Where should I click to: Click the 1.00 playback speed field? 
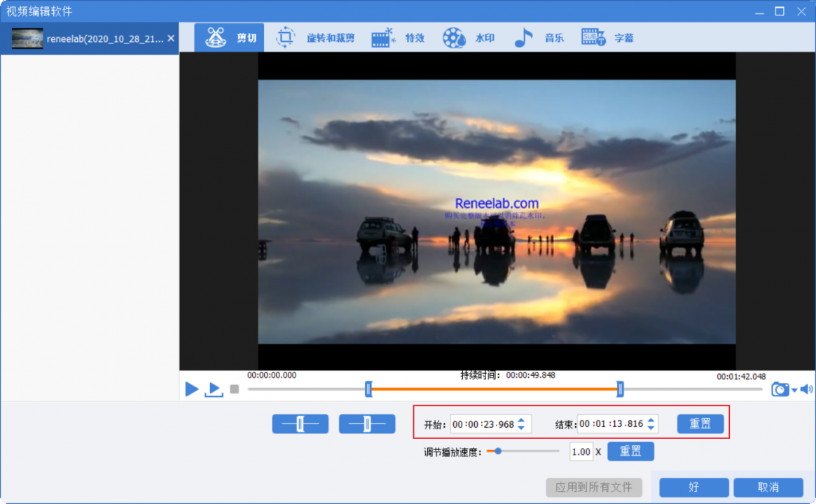tap(581, 452)
